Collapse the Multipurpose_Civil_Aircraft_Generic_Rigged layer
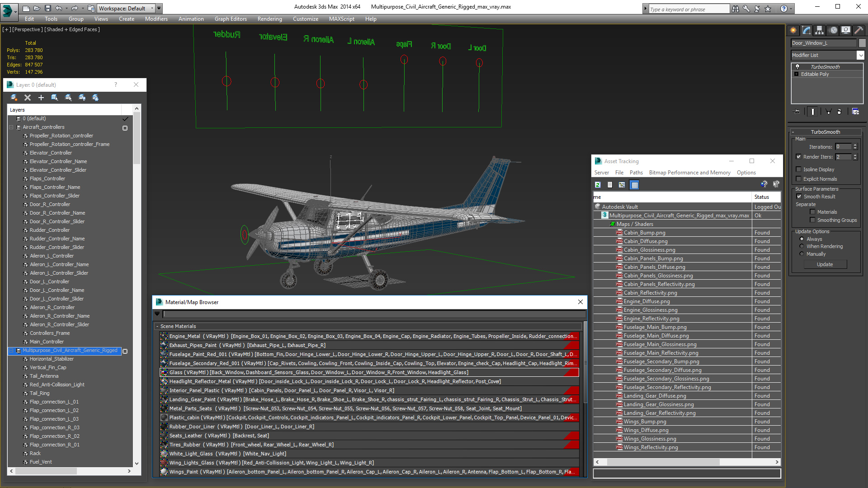Screen dimensions: 868x488 click(x=11, y=350)
